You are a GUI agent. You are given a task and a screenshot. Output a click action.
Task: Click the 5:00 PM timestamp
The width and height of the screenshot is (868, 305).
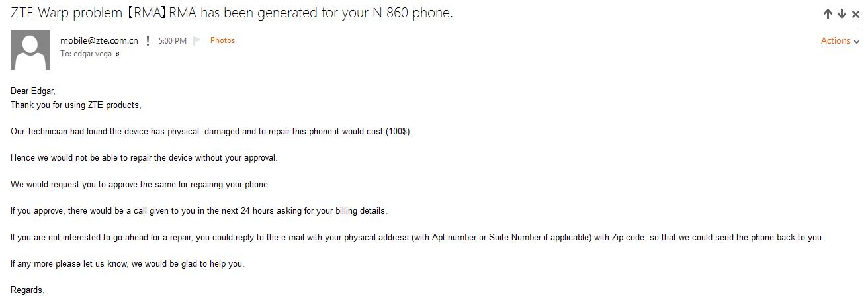tap(172, 41)
